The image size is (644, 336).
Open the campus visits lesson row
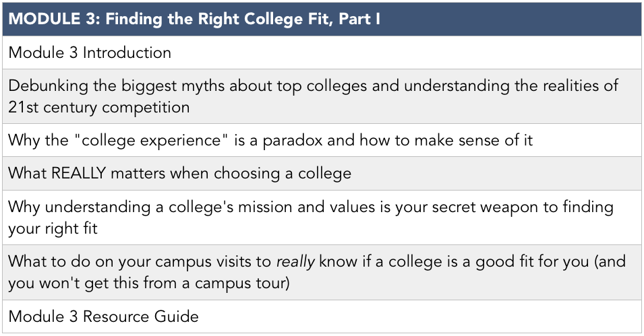click(322, 273)
